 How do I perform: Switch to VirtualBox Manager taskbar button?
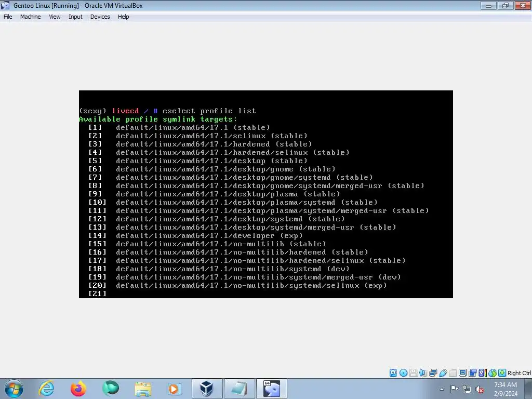coord(207,389)
